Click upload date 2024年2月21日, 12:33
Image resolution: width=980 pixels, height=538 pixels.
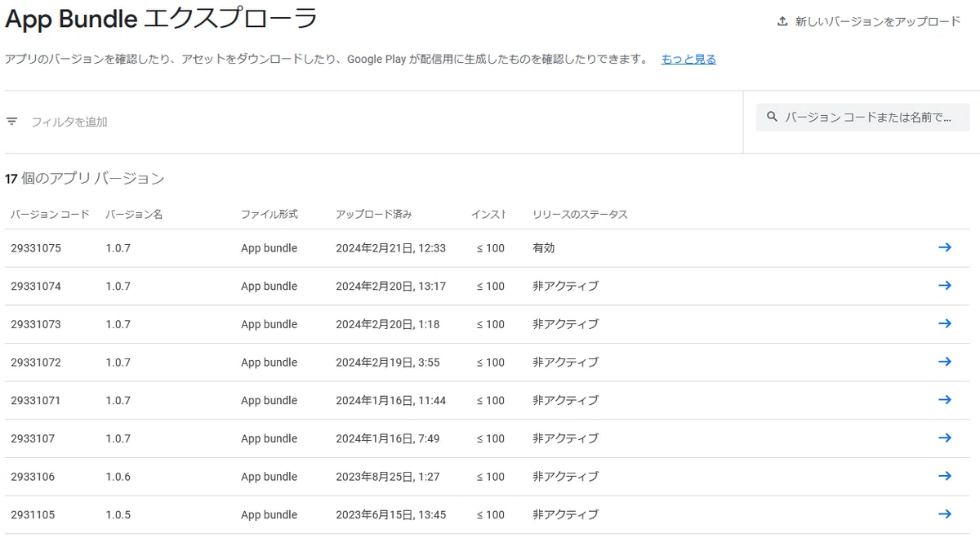click(390, 248)
